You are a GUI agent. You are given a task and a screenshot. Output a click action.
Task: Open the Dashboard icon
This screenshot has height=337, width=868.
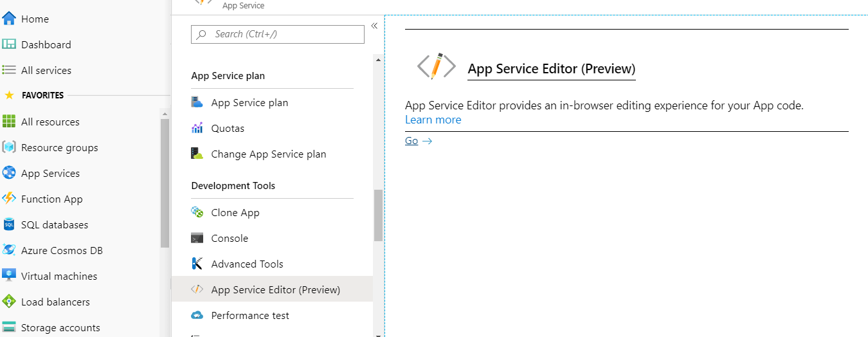coord(9,44)
